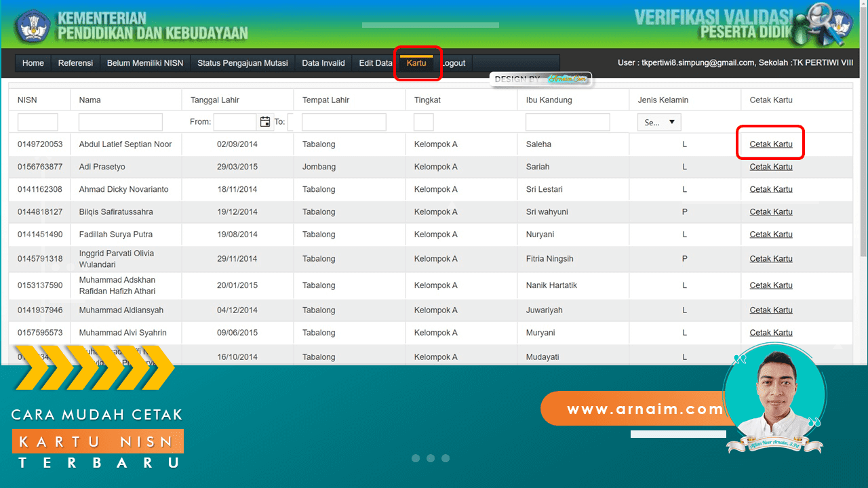Click Cetak Kartu for Muhammad Alvi Syahrin
The image size is (868, 488).
pyautogui.click(x=771, y=333)
